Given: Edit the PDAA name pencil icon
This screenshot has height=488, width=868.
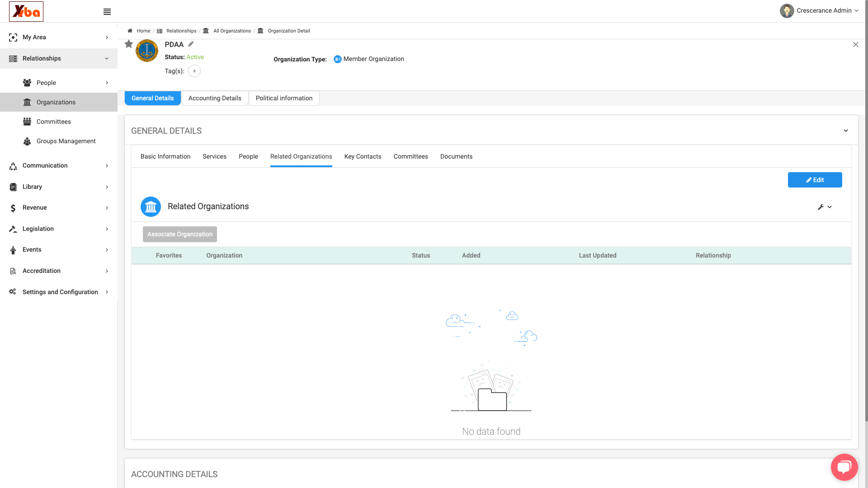Looking at the screenshot, I should pos(191,44).
